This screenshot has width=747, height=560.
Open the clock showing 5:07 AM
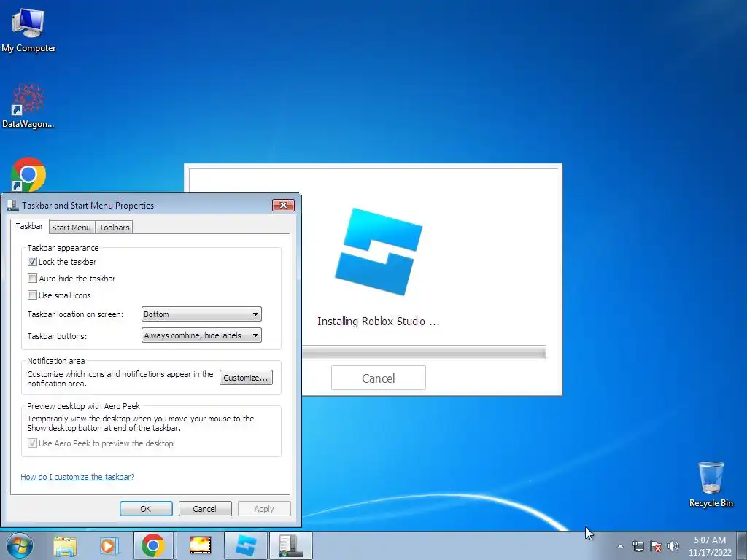(x=710, y=546)
